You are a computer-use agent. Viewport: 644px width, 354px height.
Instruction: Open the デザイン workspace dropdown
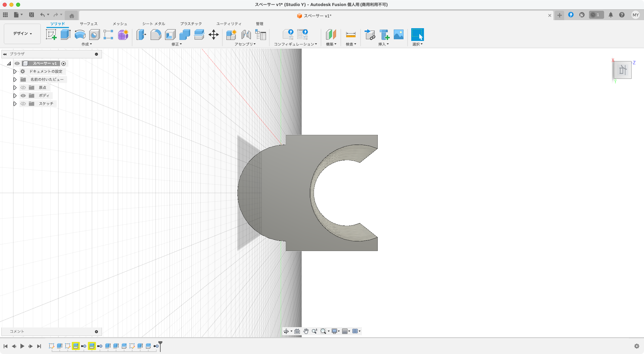22,34
